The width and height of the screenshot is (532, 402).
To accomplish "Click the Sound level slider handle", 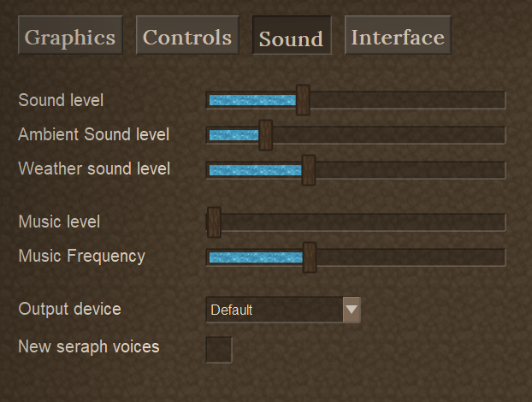I will pyautogui.click(x=303, y=100).
